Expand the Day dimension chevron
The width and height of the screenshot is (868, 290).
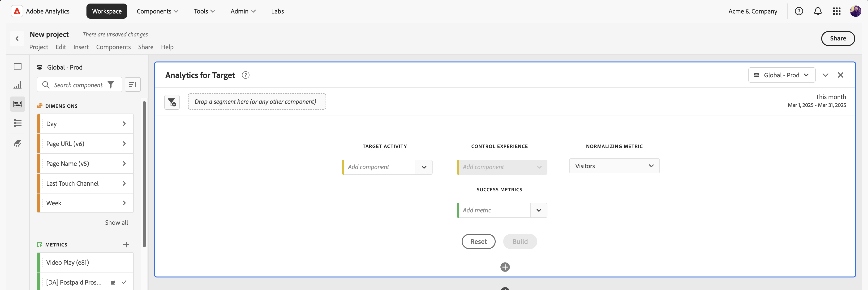tap(124, 124)
